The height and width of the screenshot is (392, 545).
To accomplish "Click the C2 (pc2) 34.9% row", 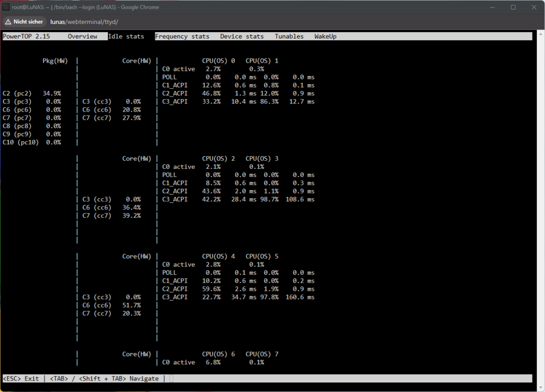I will pos(32,94).
